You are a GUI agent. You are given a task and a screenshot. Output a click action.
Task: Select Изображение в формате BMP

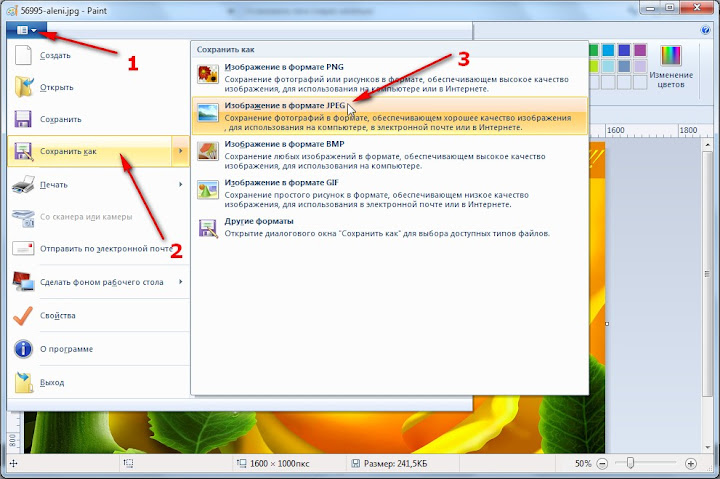point(389,154)
